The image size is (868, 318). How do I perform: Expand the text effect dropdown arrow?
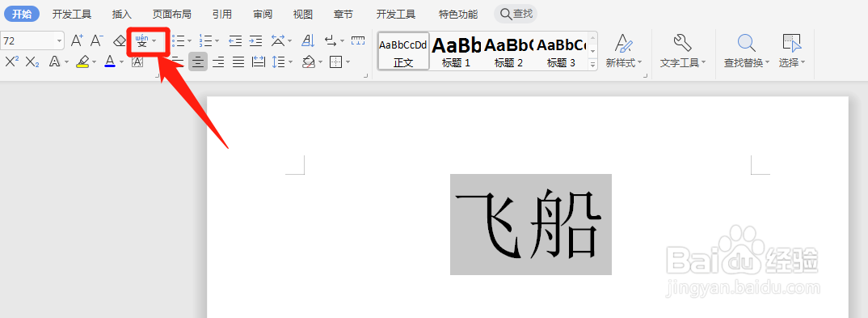pyautogui.click(x=67, y=62)
